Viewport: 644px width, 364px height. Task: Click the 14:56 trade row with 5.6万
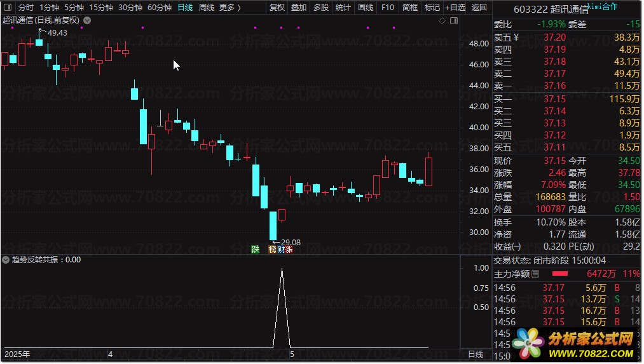(x=567, y=288)
